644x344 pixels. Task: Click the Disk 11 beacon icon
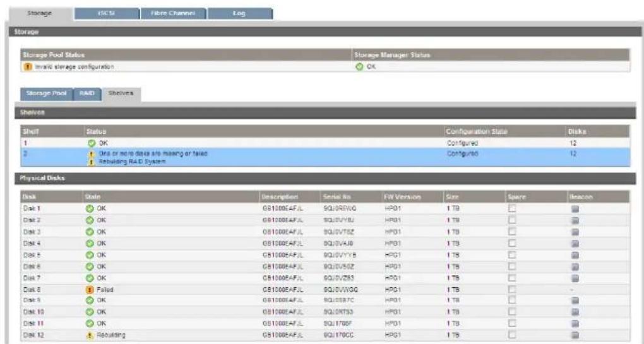coord(575,323)
